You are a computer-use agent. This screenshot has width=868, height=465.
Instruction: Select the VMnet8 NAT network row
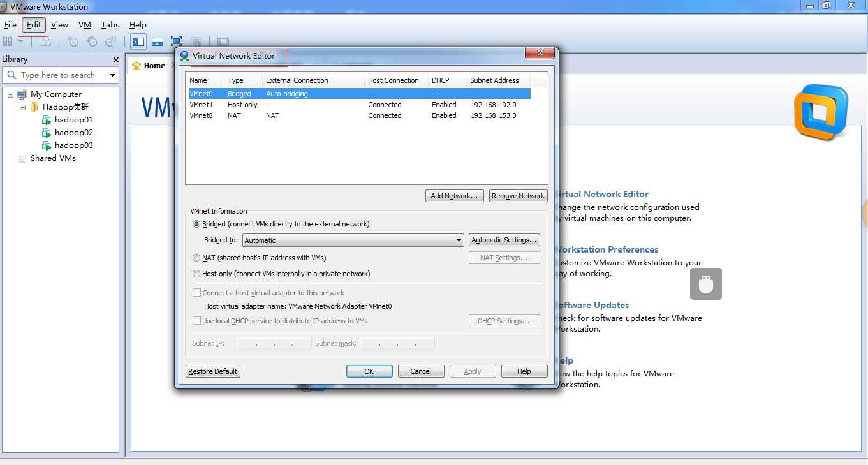click(x=360, y=115)
